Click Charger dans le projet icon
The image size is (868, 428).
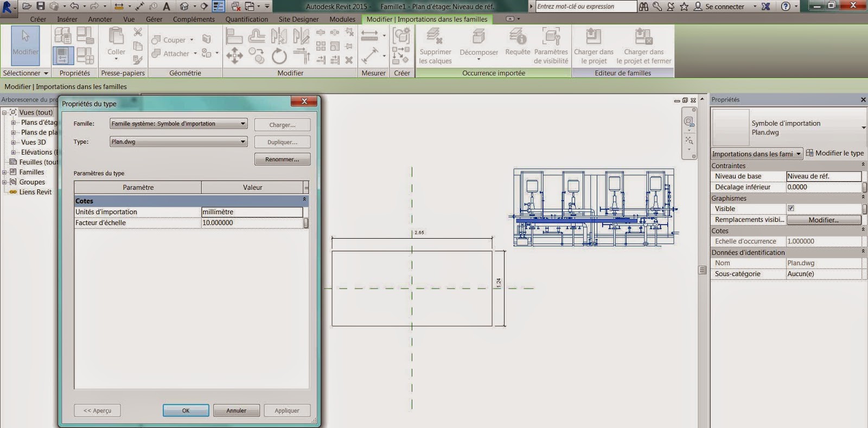(x=593, y=37)
